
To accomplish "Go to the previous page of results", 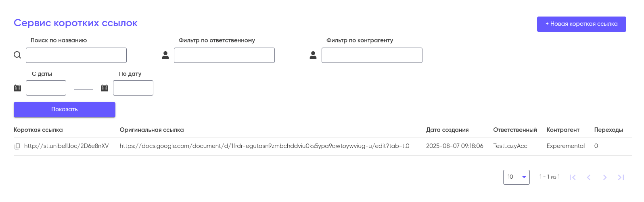I will (589, 177).
